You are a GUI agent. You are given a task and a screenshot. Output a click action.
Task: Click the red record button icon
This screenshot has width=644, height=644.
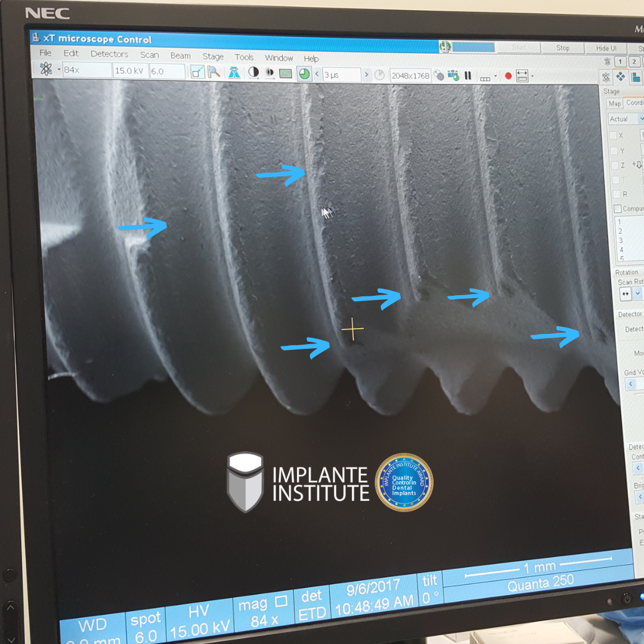click(508, 76)
